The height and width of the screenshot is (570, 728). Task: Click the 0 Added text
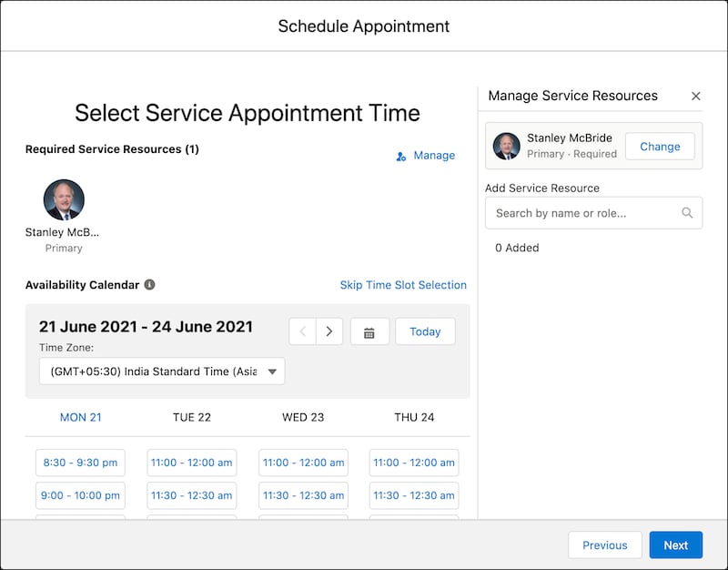click(517, 248)
